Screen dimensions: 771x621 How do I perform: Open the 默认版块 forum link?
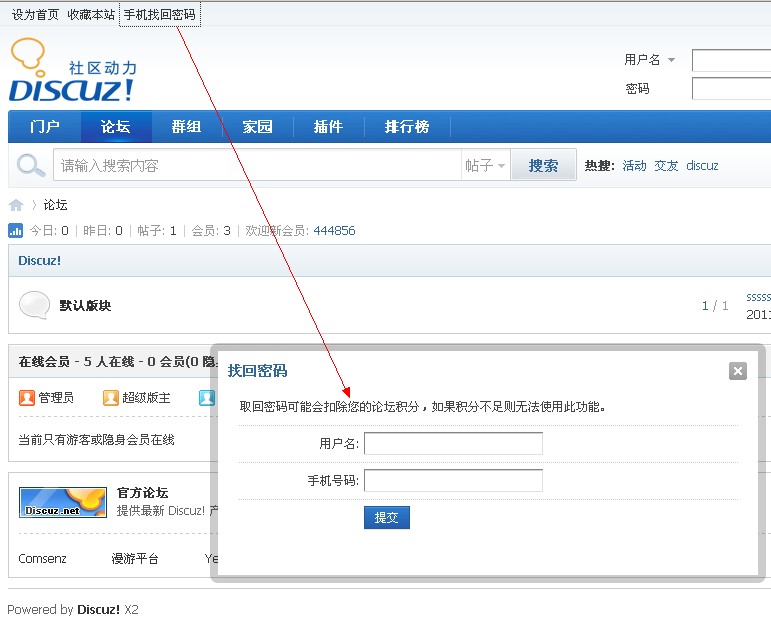85,305
